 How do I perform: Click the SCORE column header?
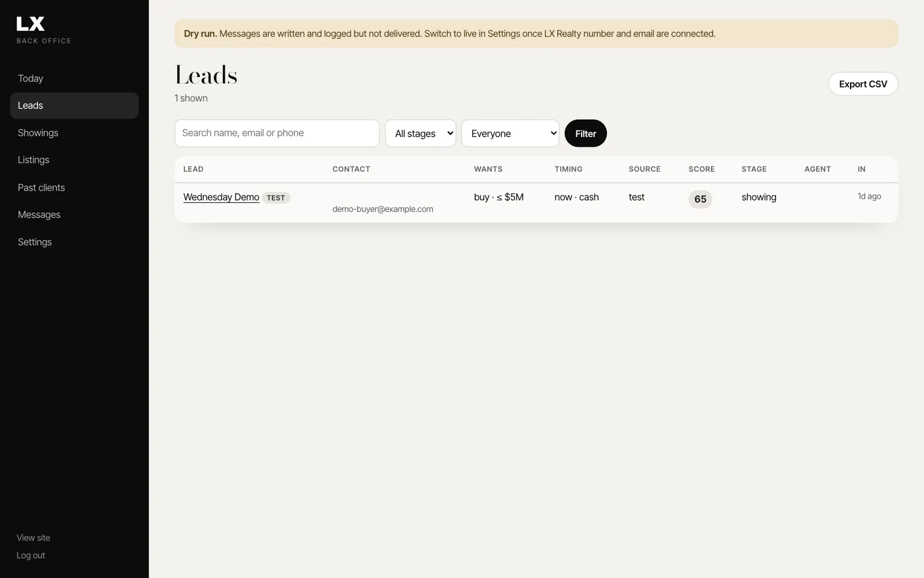702,169
